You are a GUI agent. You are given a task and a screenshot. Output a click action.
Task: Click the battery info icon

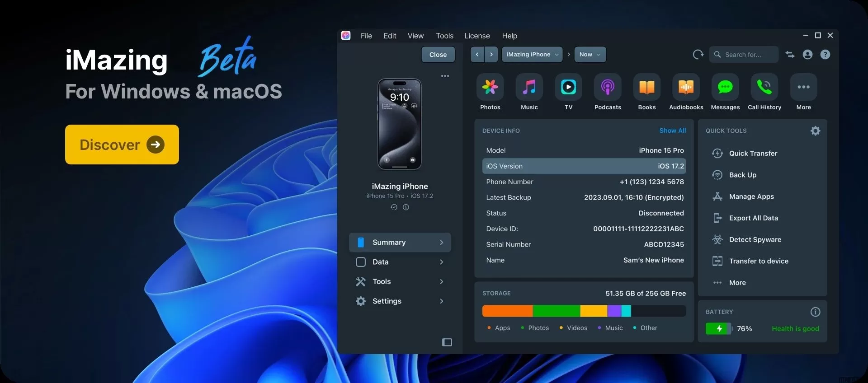point(815,312)
